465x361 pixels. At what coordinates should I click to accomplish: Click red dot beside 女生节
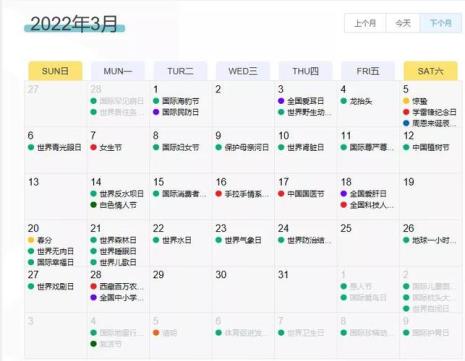click(93, 147)
